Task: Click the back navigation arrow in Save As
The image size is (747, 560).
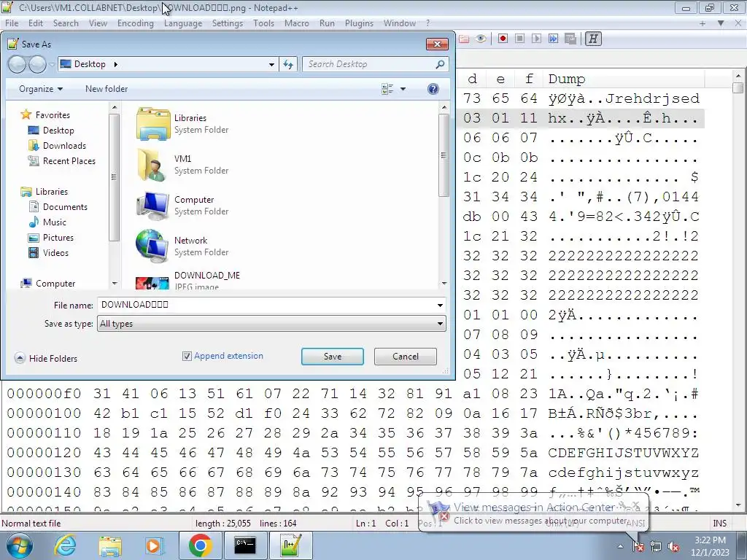Action: [x=18, y=64]
